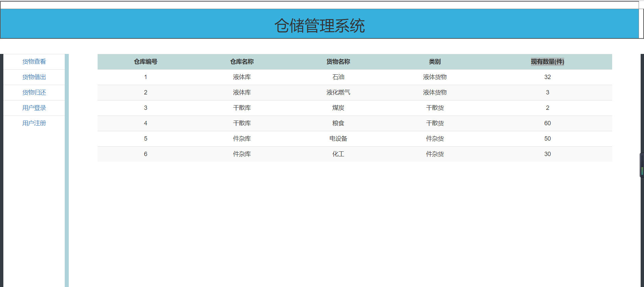
Task: Go to the 货物借出 page
Action: pyautogui.click(x=34, y=77)
